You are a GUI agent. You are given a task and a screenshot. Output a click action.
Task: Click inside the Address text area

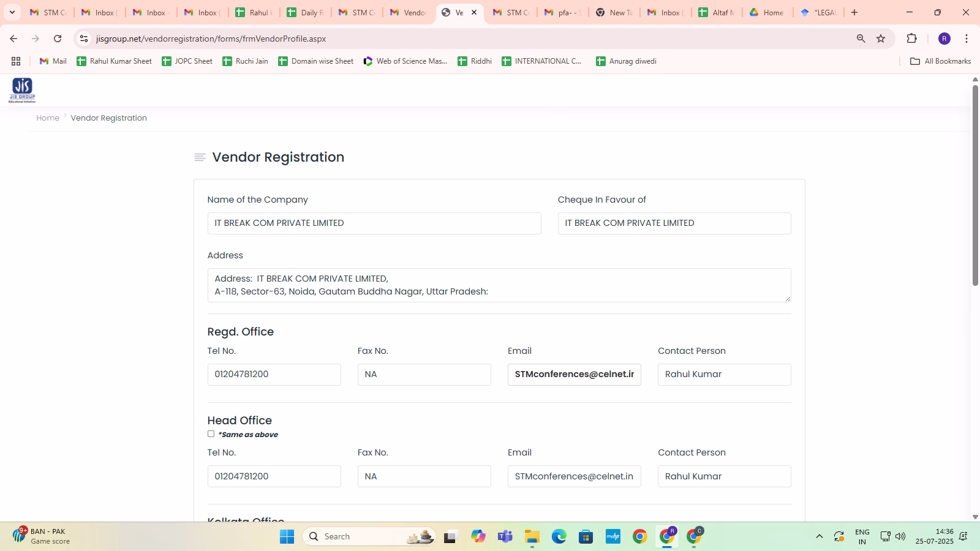tap(499, 285)
